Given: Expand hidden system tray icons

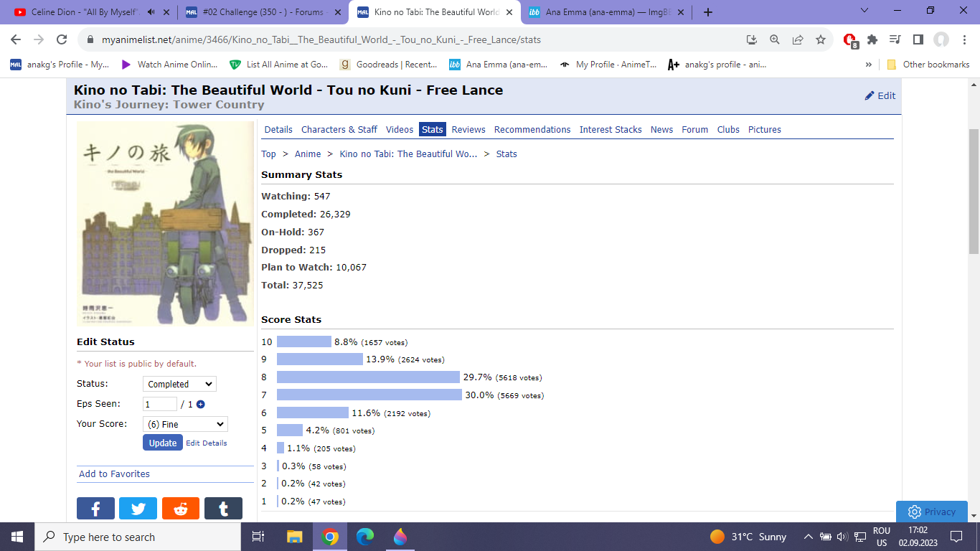Looking at the screenshot, I should (809, 537).
